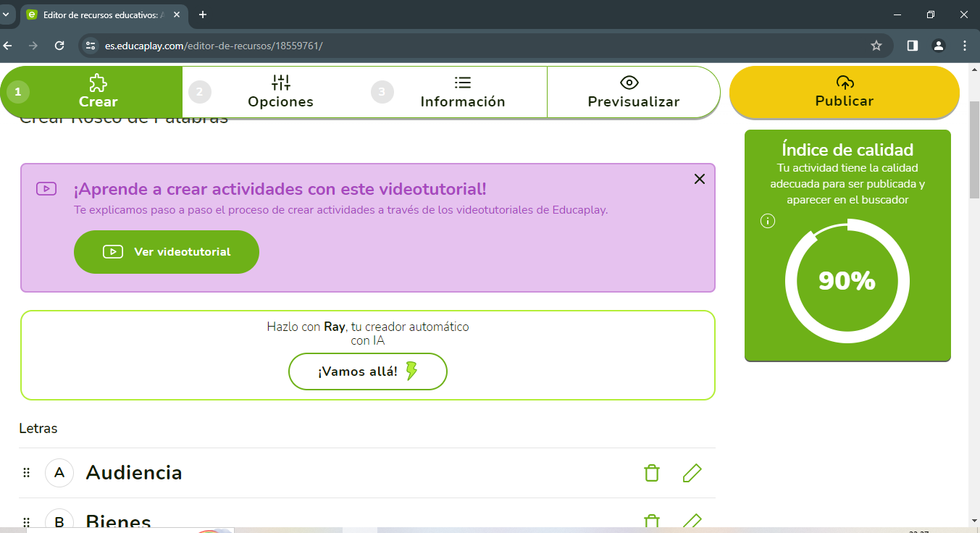
Task: Click the video icon beside tutorial heading
Action: 46,189
